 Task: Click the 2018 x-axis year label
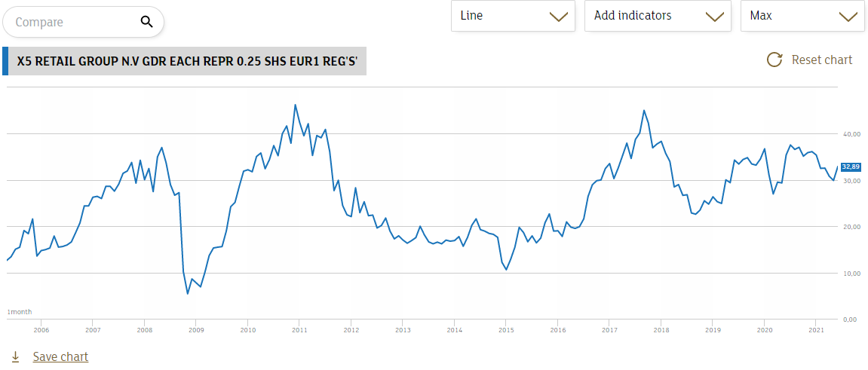tap(661, 330)
